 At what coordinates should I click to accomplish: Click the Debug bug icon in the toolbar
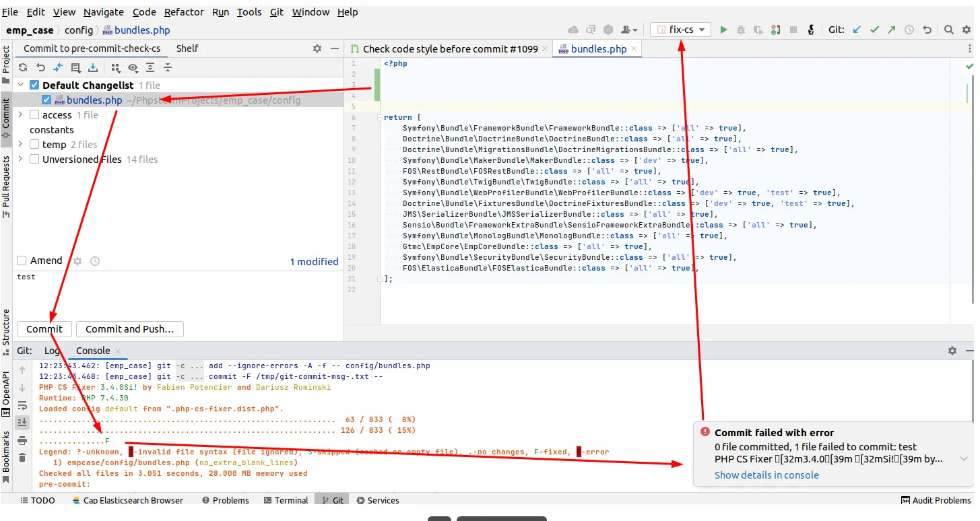pyautogui.click(x=741, y=30)
